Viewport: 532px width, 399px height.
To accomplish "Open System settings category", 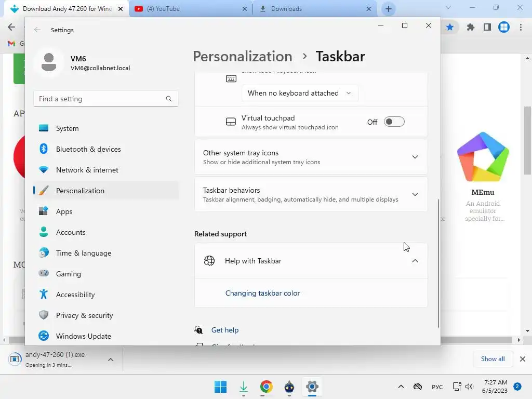I will [x=106, y=128].
